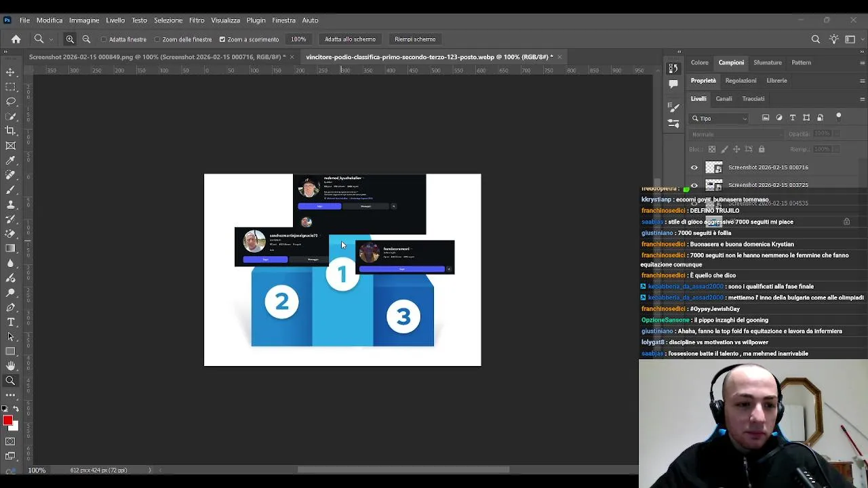Open the Normale blend mode dropdown
Viewport: 868px width, 488px height.
pyautogui.click(x=736, y=134)
